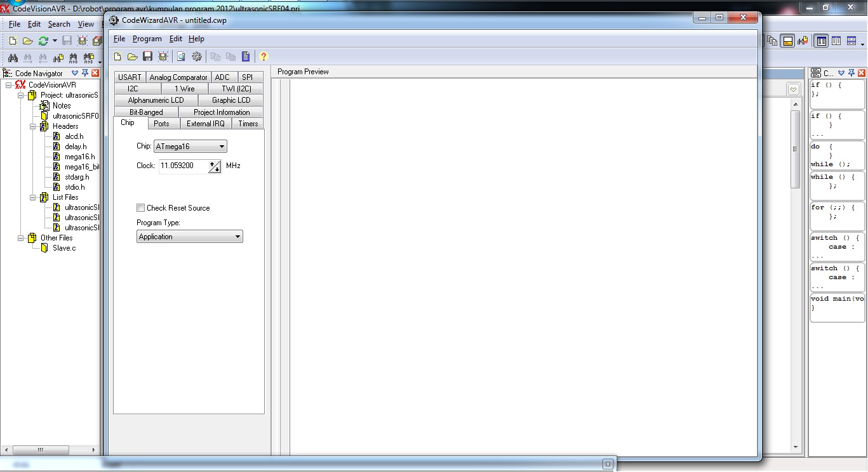Click Clock value field 11.059200
Screen dimensions: 868x472
[183, 166]
